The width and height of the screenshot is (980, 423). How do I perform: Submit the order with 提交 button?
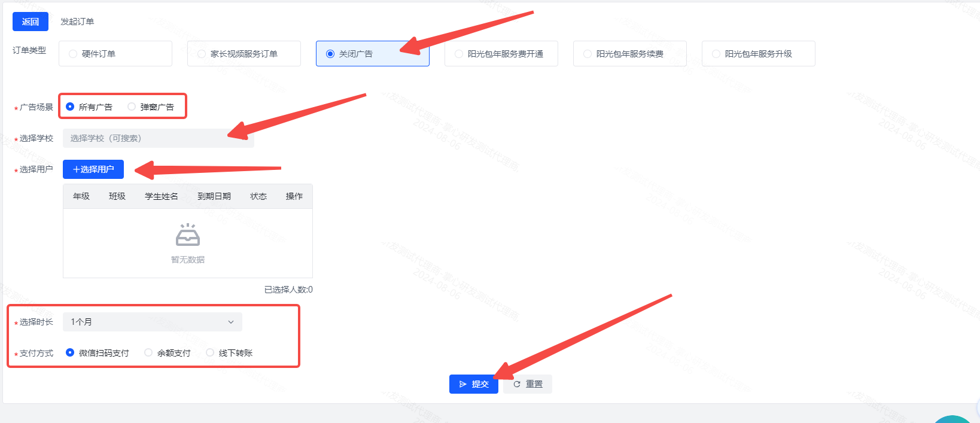tap(473, 384)
